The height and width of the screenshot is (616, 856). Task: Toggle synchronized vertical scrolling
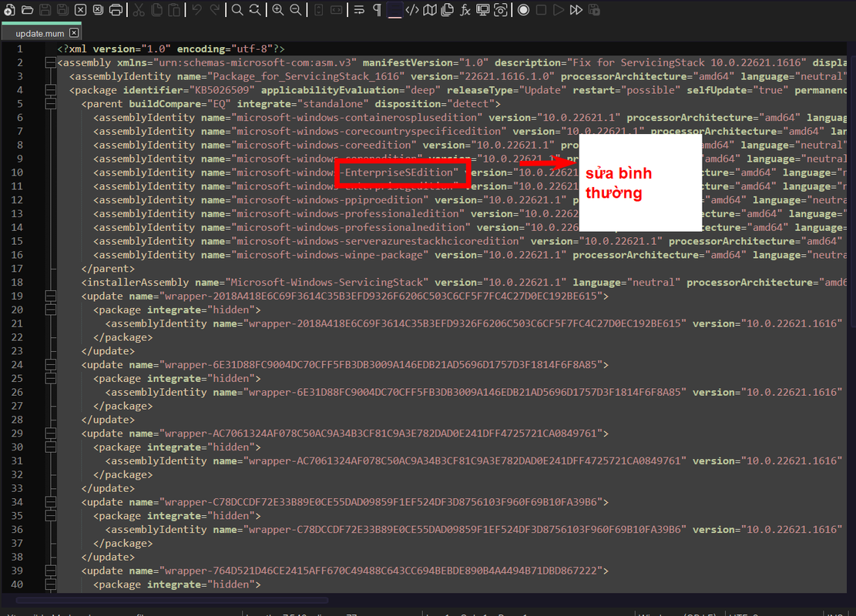tap(319, 10)
